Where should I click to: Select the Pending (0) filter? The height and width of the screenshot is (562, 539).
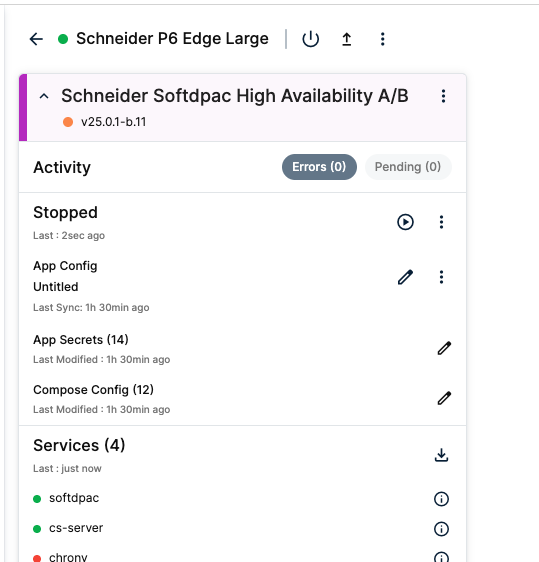point(408,167)
